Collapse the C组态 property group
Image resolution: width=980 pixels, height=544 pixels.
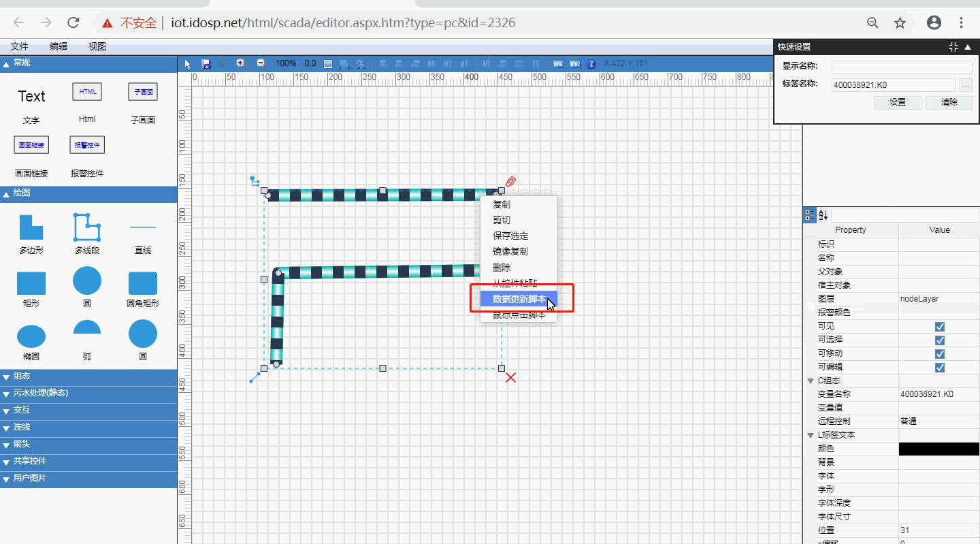[811, 381]
